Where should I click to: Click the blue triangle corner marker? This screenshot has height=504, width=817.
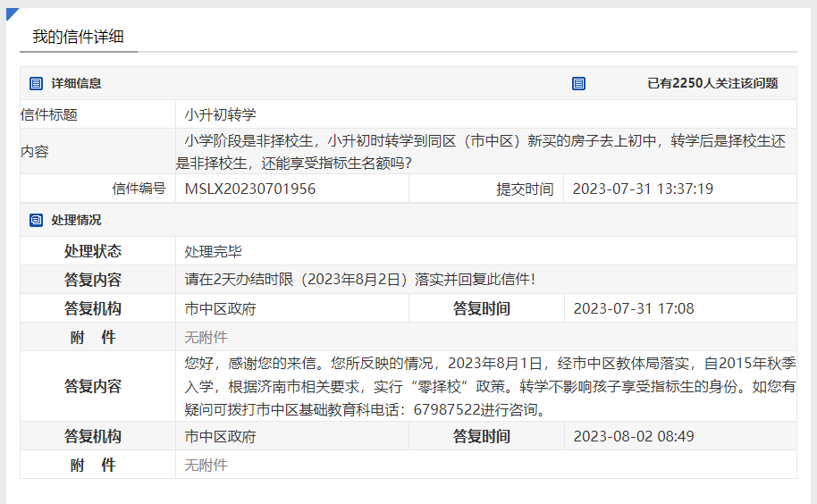(x=12, y=13)
